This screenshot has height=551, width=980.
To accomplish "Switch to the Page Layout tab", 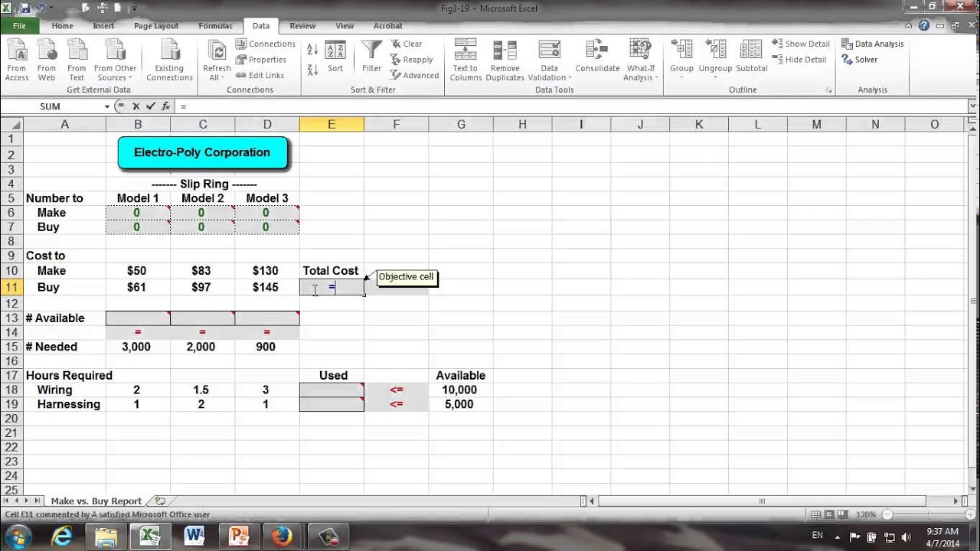I will 156,25.
